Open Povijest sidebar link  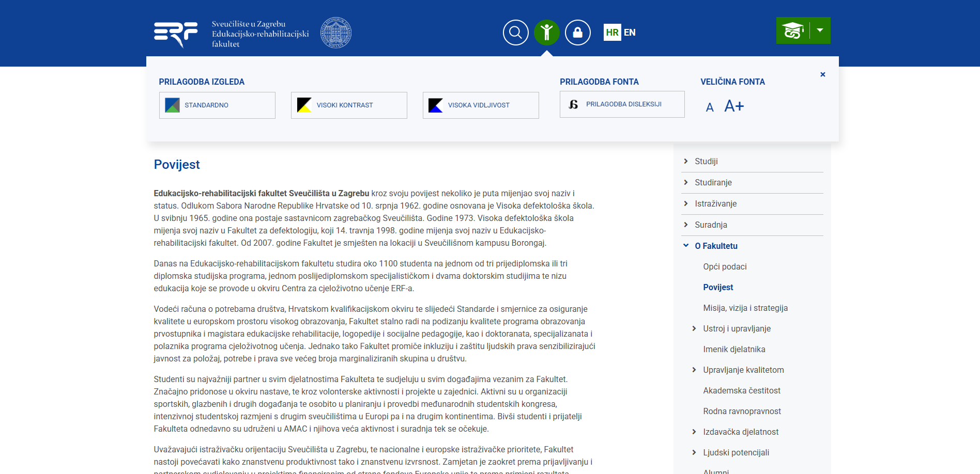pos(718,287)
